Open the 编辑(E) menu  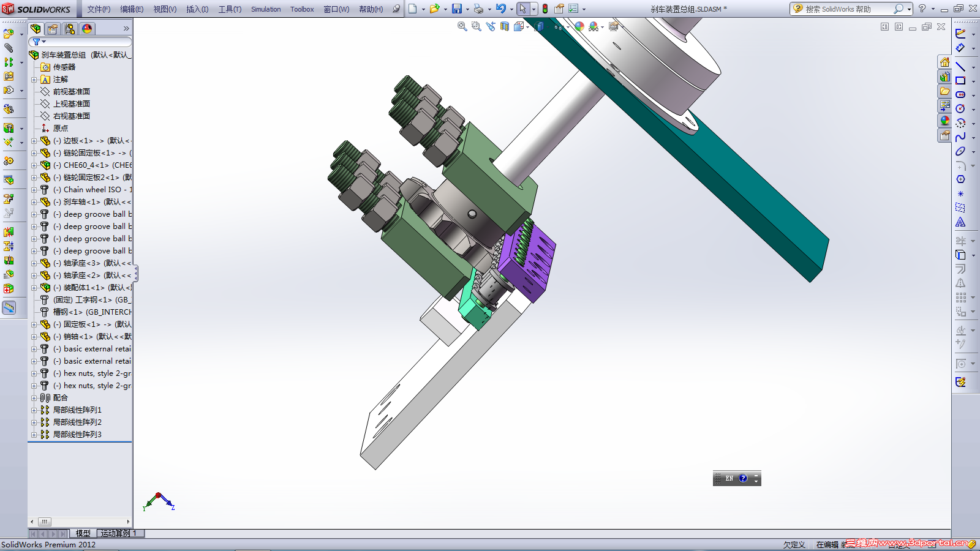tap(132, 9)
